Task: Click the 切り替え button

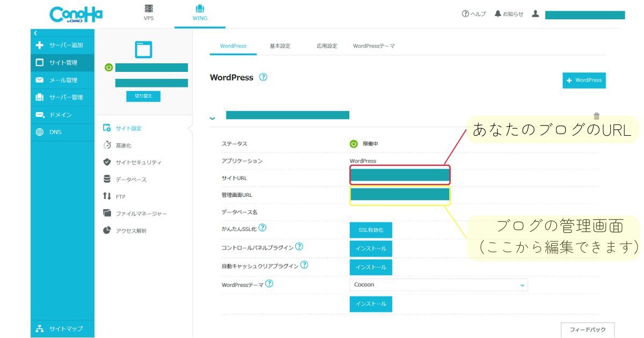Action: point(143,96)
